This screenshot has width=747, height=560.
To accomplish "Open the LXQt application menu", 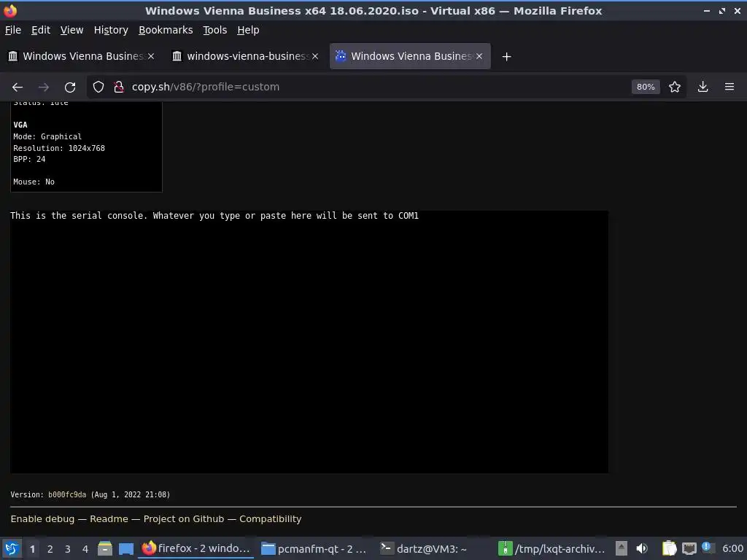I will 12,549.
